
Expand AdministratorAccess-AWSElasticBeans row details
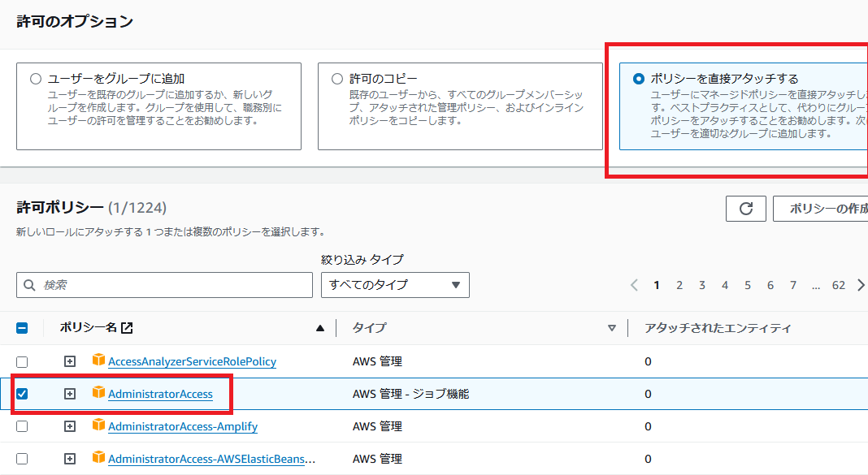pos(70,459)
